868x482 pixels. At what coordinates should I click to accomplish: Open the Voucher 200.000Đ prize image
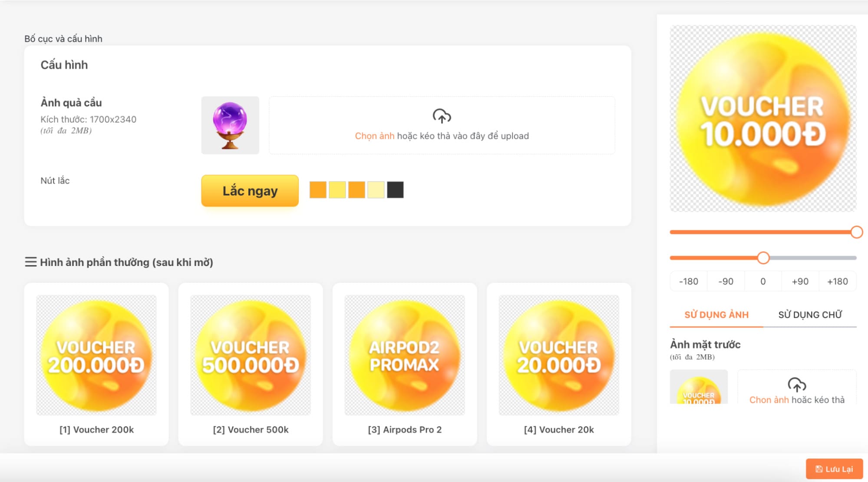click(x=96, y=355)
